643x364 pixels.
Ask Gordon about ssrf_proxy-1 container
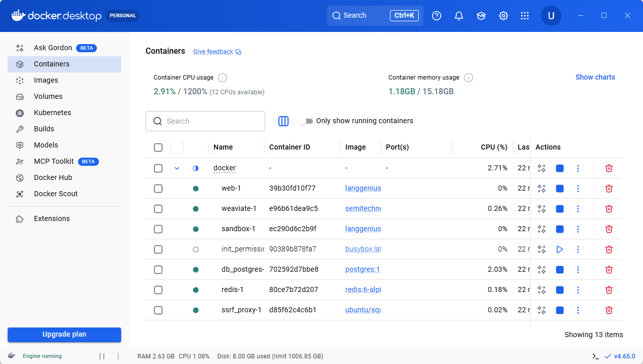[542, 310]
